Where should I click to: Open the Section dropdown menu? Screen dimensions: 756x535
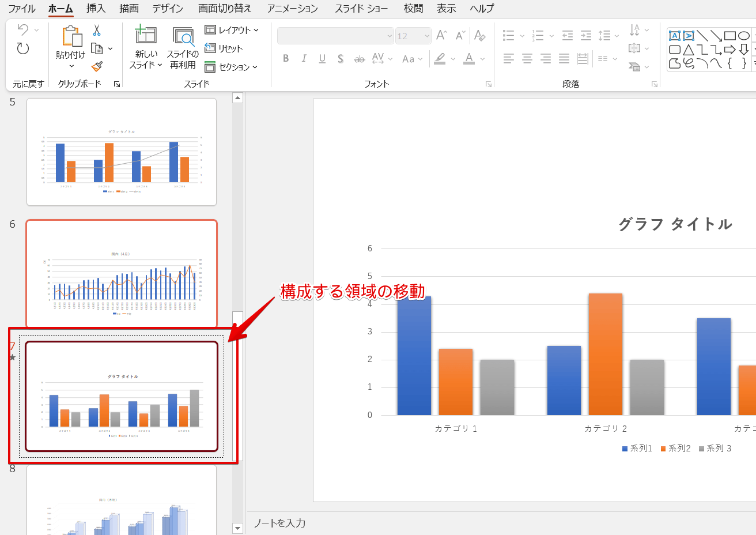(x=232, y=67)
